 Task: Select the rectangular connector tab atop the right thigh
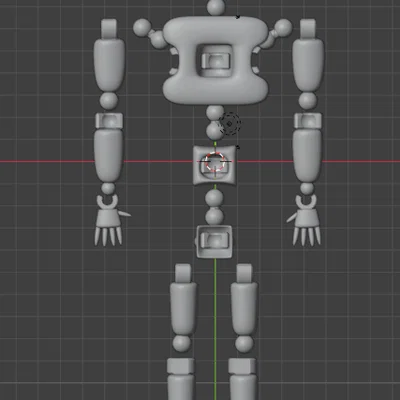(x=244, y=273)
